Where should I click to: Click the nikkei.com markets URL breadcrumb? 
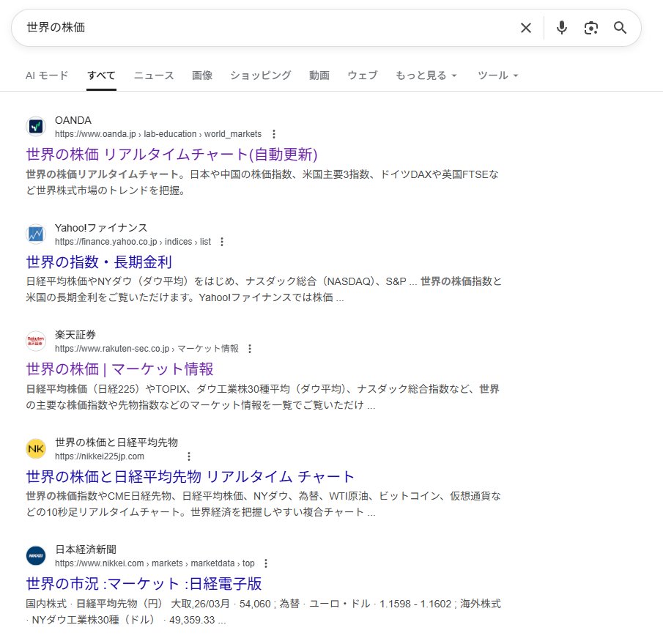(155, 563)
